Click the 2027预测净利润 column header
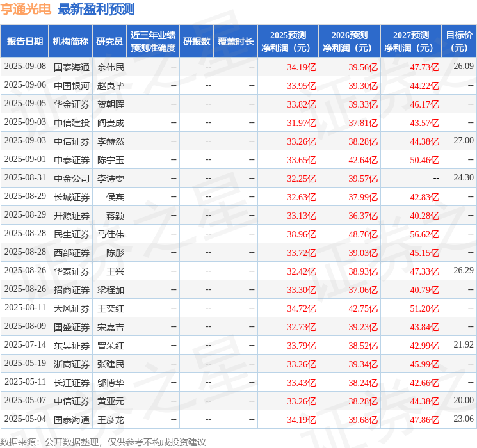Screen dimensions: 477x448 411,41
